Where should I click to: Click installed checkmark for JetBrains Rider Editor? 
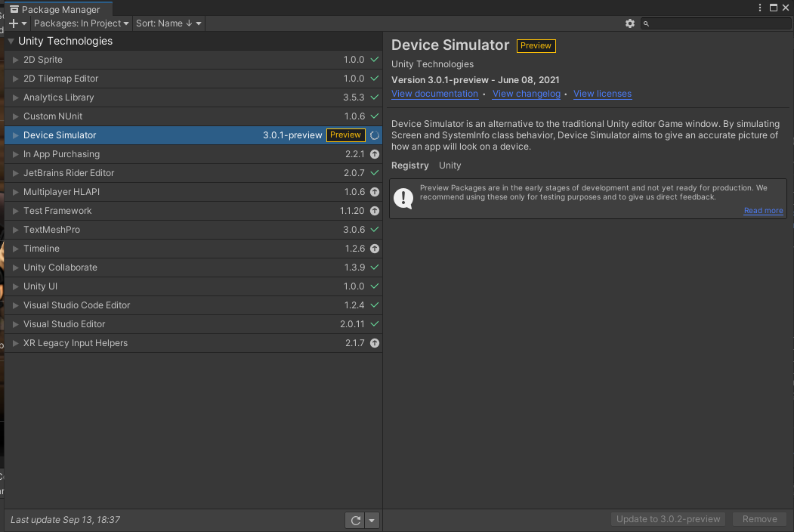point(375,173)
